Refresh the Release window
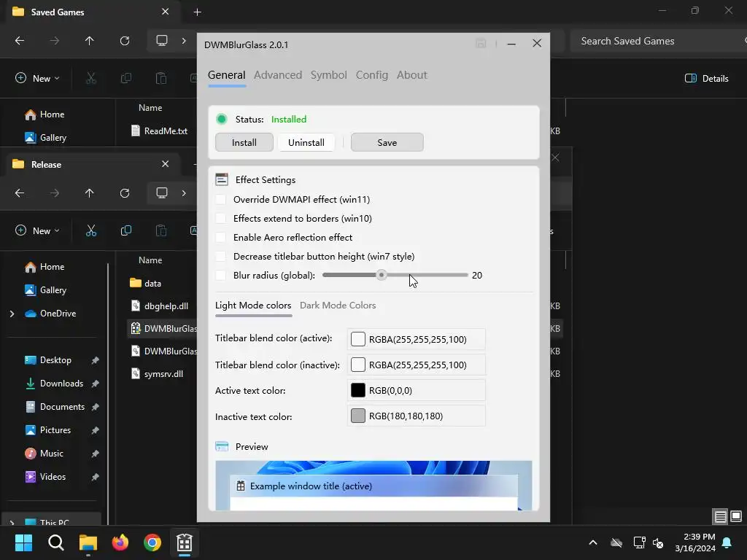Image resolution: width=747 pixels, height=560 pixels. [124, 192]
